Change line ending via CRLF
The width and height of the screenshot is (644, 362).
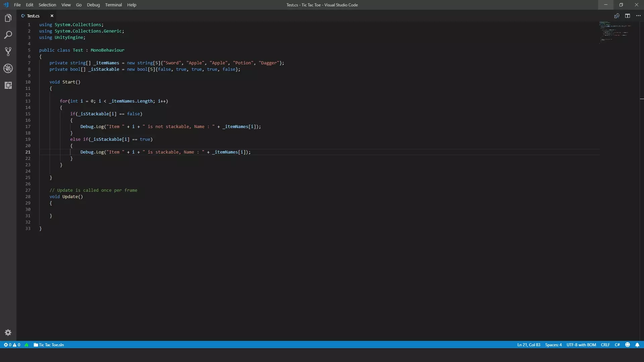tap(605, 345)
